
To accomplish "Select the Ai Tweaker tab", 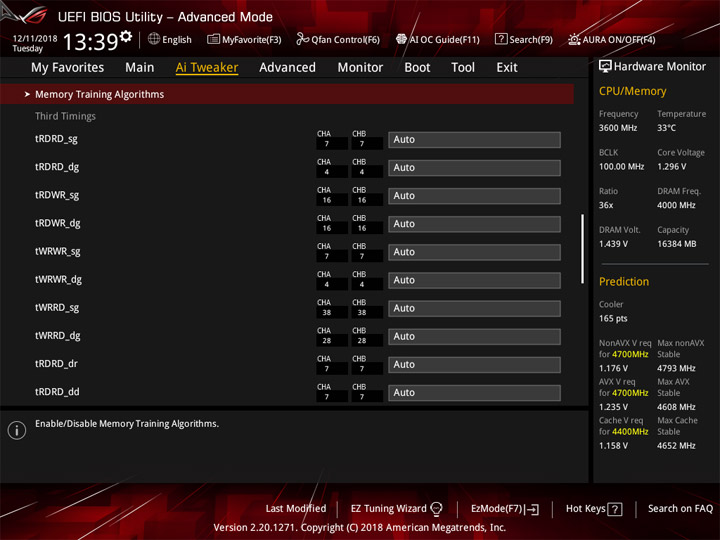I will 207,68.
